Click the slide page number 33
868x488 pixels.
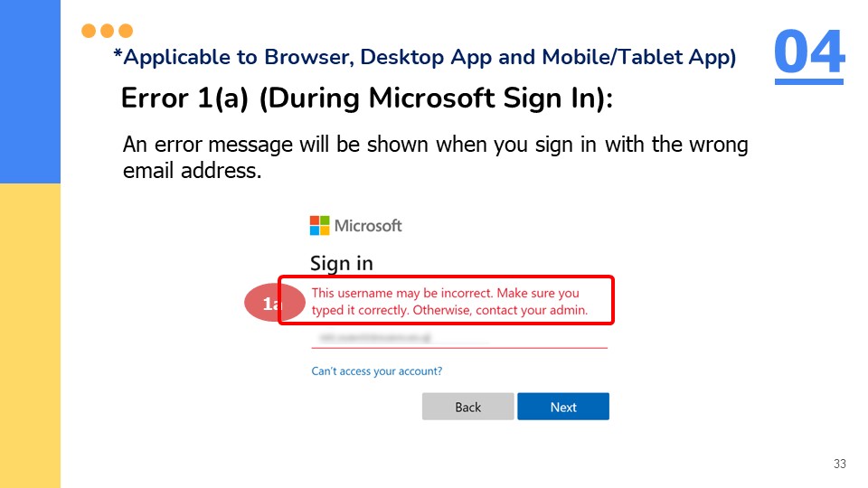click(840, 464)
